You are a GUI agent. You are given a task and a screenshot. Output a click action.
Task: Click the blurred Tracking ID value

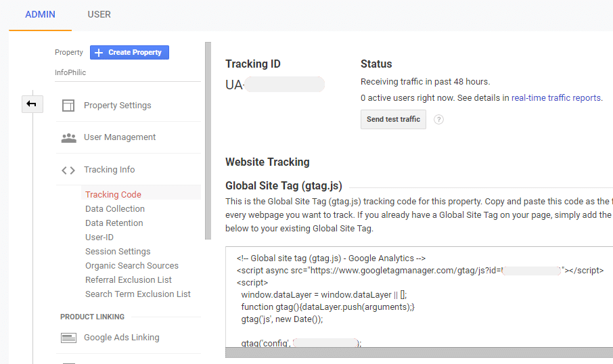(x=285, y=85)
